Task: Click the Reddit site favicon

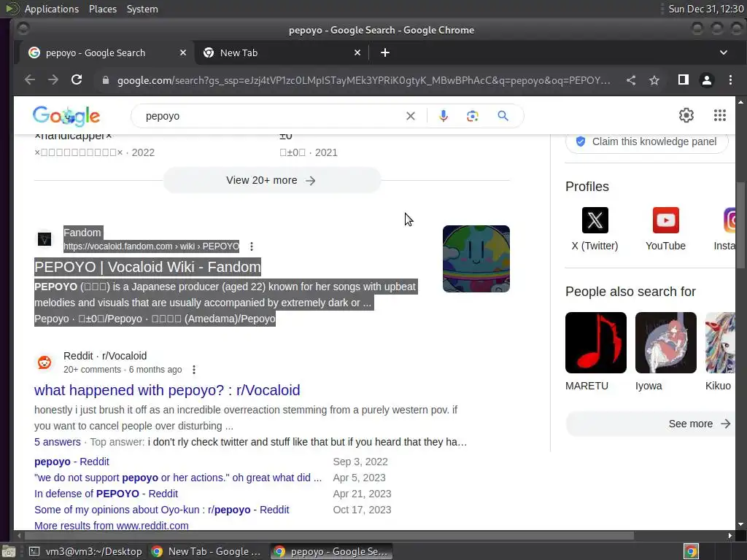Action: (x=44, y=362)
